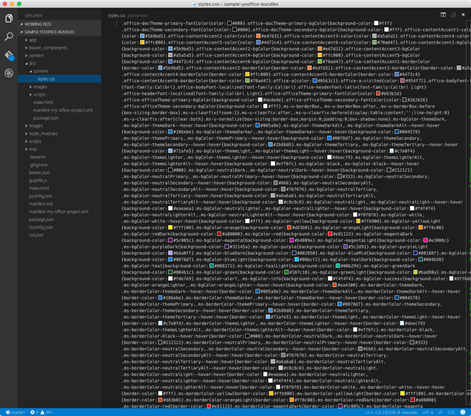Screen dimensions: 471x416
Task: Change file encoding via UTF-8 in status bar
Action: click(x=427, y=412)
